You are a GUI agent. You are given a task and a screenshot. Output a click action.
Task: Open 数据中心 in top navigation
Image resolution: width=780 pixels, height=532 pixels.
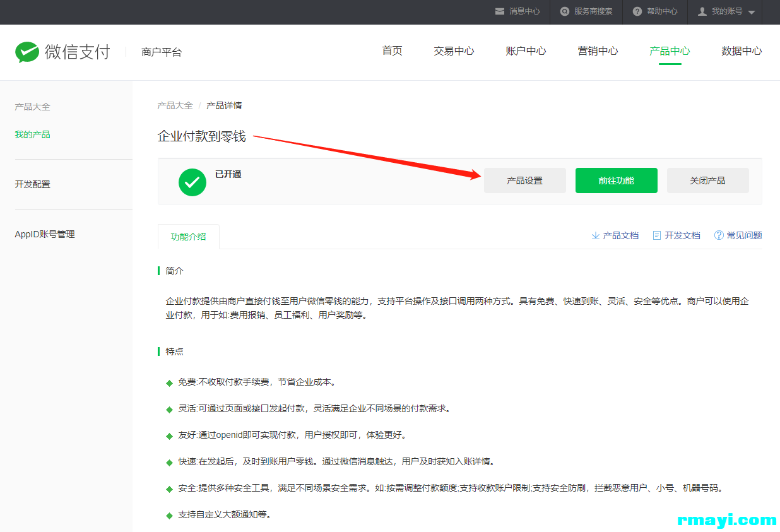tap(742, 51)
